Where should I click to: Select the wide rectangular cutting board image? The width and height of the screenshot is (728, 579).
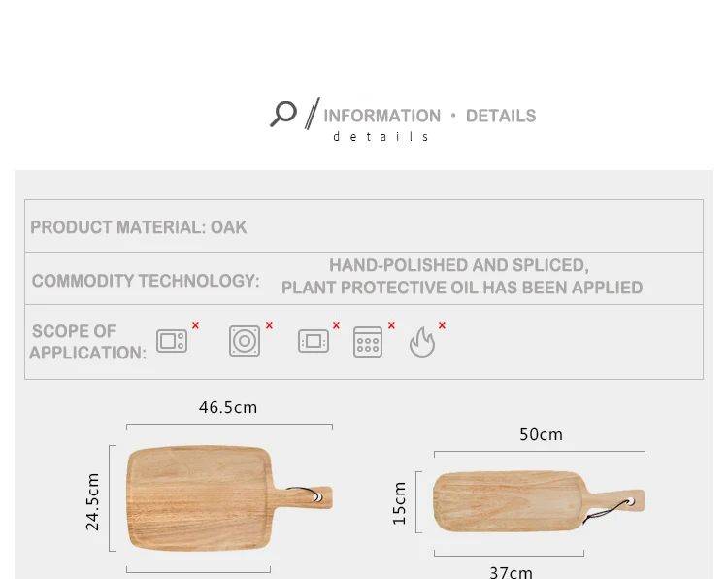(x=229, y=498)
